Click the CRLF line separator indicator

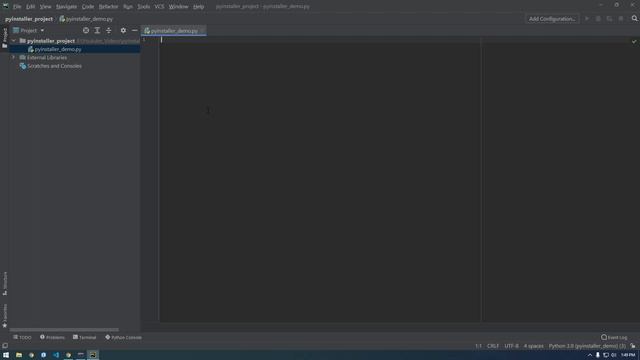[x=493, y=346]
